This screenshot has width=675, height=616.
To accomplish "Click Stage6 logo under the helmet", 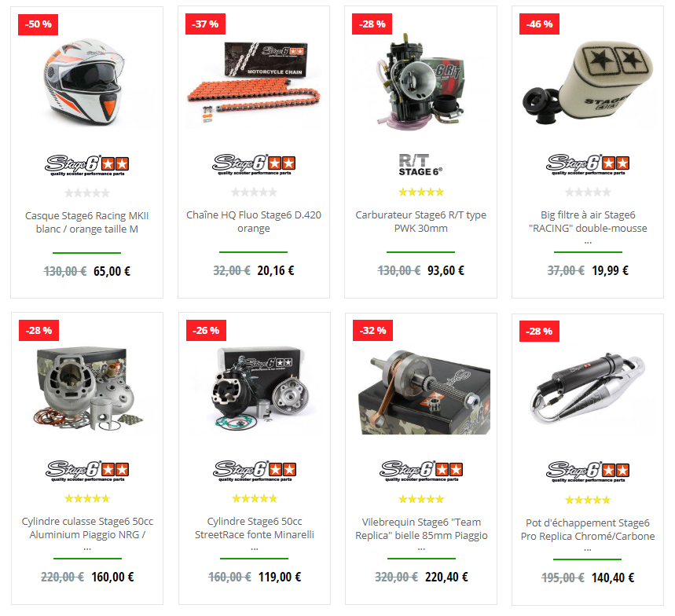I will [87, 165].
